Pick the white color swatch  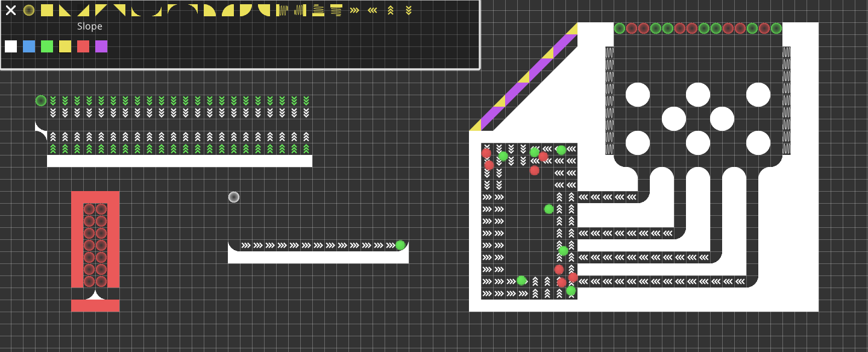coord(10,46)
